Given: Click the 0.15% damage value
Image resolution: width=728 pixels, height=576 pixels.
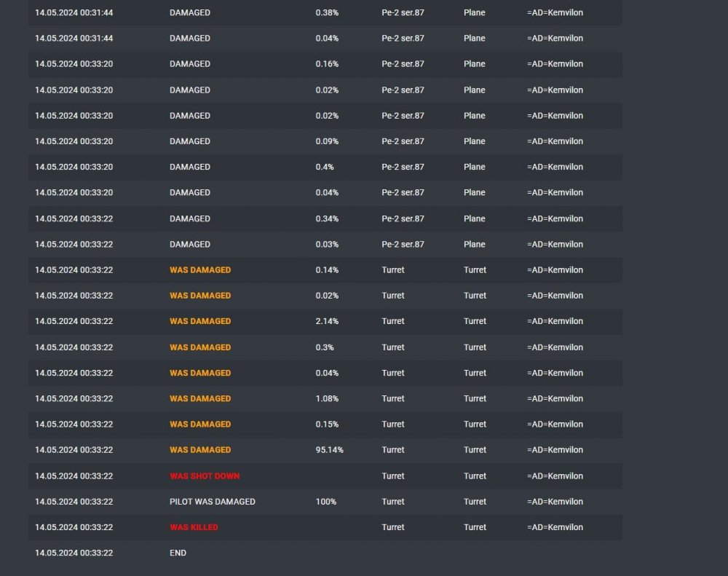Looking at the screenshot, I should [x=327, y=424].
